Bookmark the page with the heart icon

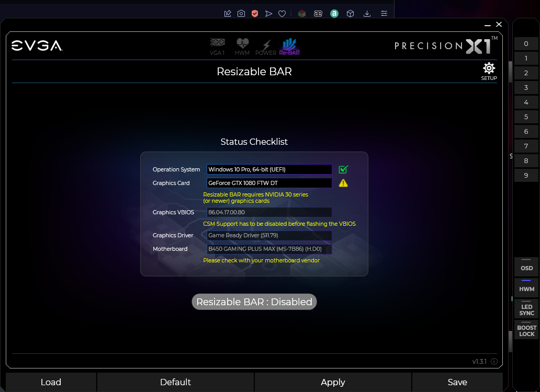pyautogui.click(x=282, y=14)
